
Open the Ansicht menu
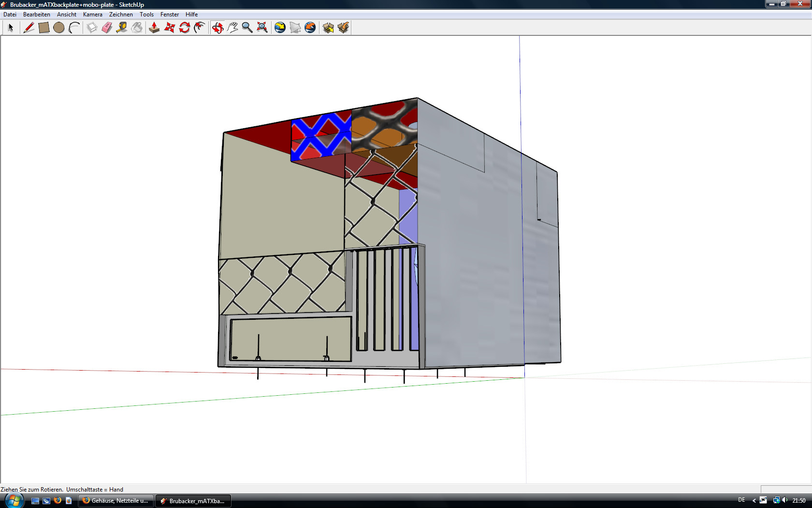pos(67,15)
